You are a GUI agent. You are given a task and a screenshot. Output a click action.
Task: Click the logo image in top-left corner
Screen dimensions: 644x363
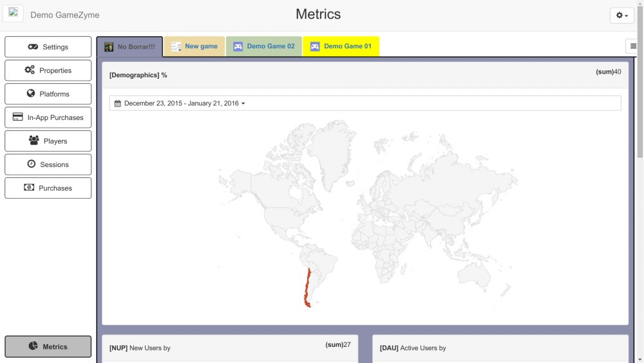point(13,13)
